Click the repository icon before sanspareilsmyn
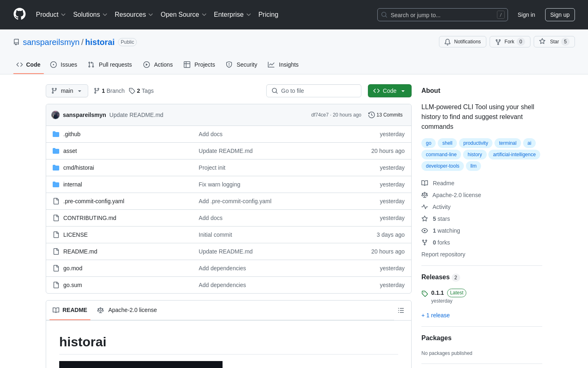 click(x=16, y=42)
